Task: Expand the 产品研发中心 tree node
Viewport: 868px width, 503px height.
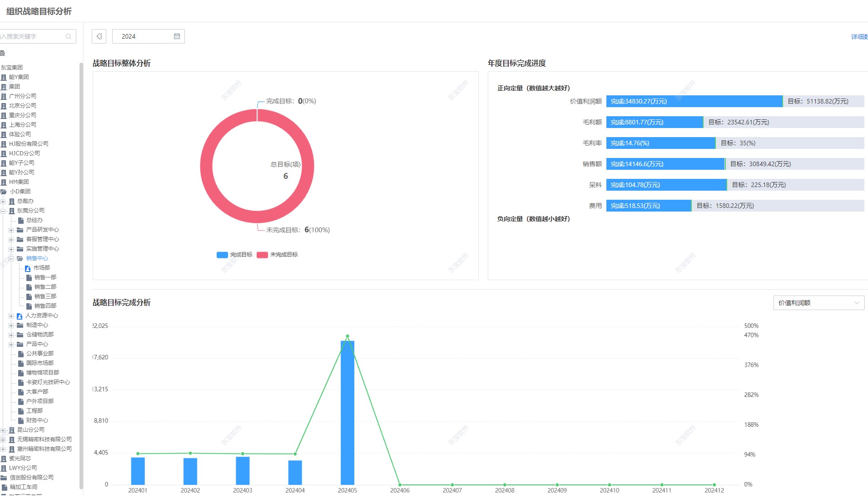Action: tap(11, 230)
